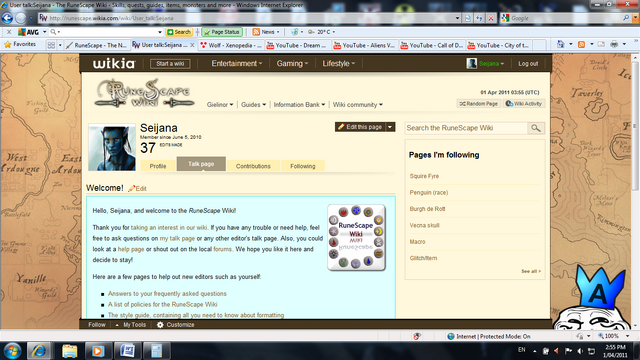640x360 pixels.
Task: Click the Google search magnifier icon
Action: coord(626,18)
